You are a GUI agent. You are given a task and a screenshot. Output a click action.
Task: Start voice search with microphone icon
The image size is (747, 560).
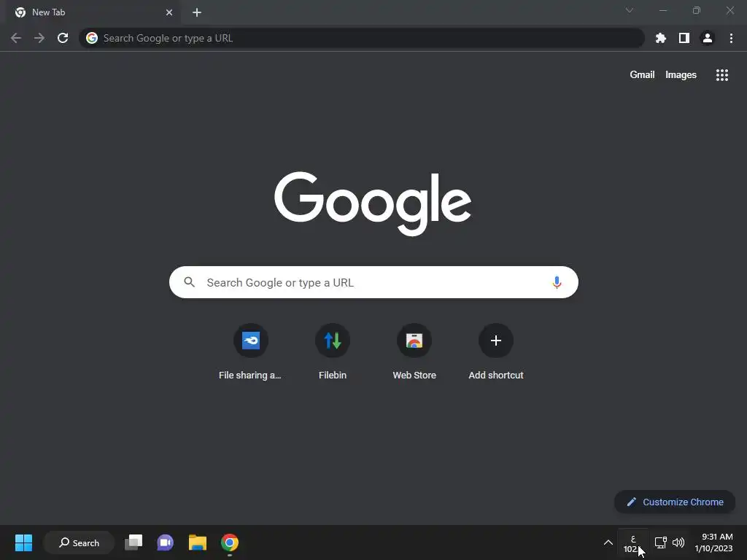click(x=557, y=282)
